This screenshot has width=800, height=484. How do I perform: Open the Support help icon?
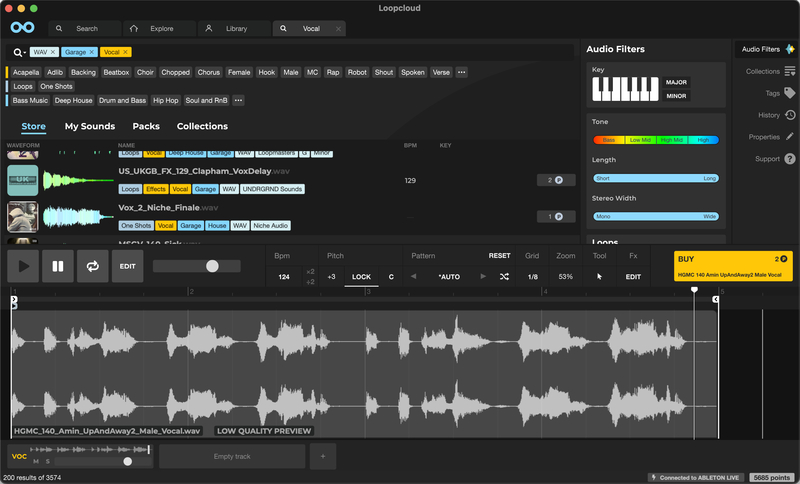coord(789,159)
